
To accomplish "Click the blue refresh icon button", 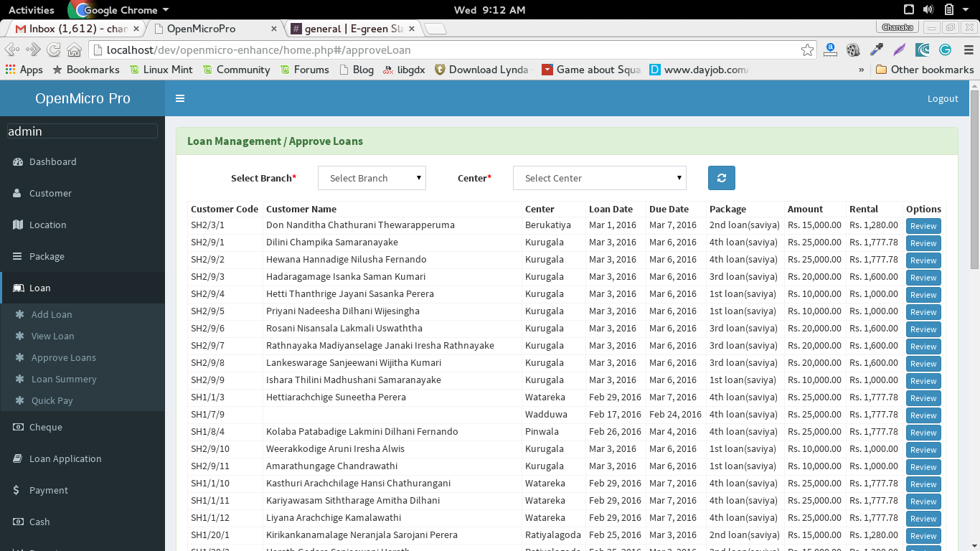I will (x=722, y=178).
